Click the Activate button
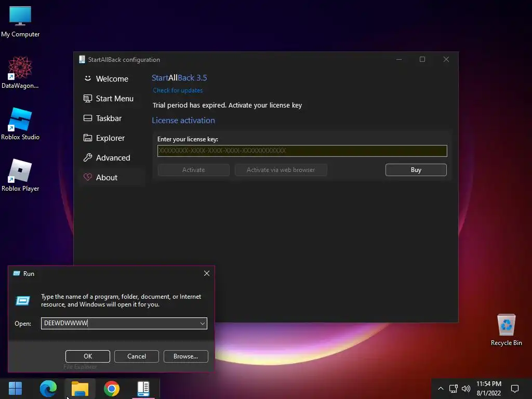The image size is (532, 399). pyautogui.click(x=193, y=170)
